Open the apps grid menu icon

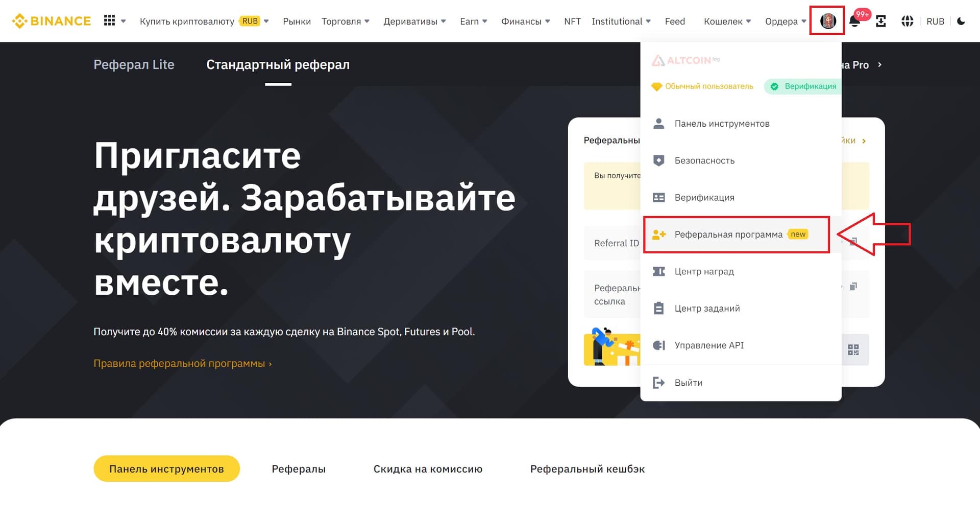(x=109, y=20)
